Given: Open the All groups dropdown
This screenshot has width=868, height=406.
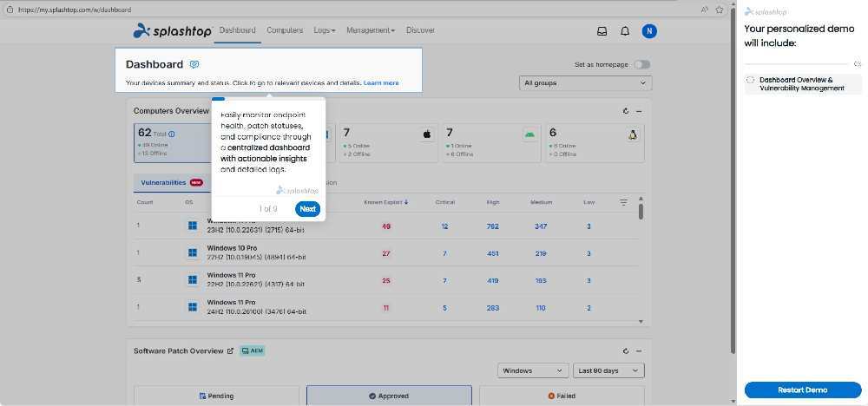Looking at the screenshot, I should point(585,83).
